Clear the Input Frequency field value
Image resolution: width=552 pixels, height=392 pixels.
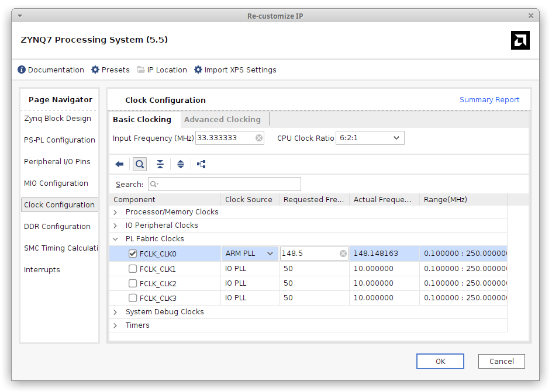point(259,138)
